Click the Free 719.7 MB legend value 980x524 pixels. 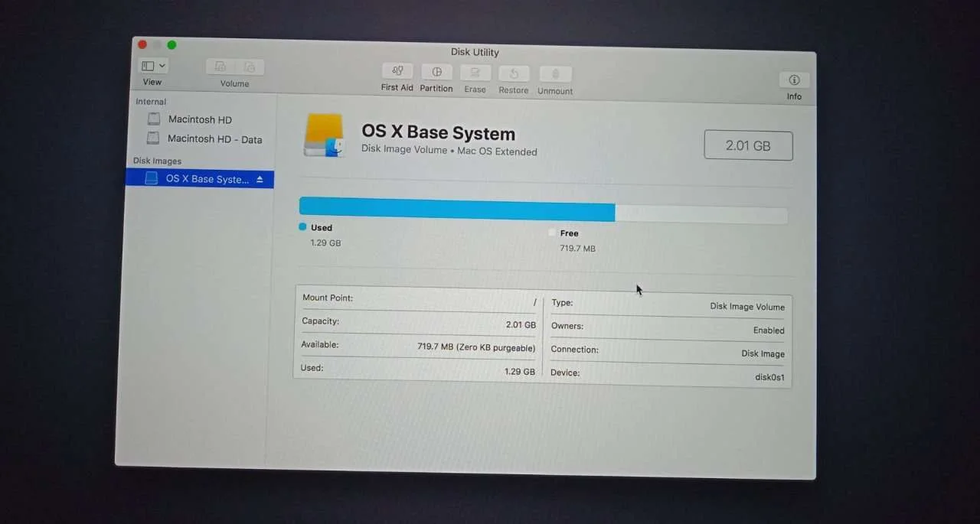[x=577, y=249]
